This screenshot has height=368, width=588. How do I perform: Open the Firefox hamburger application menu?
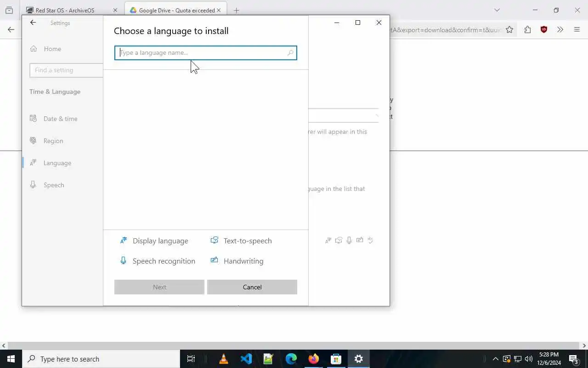[x=577, y=29]
